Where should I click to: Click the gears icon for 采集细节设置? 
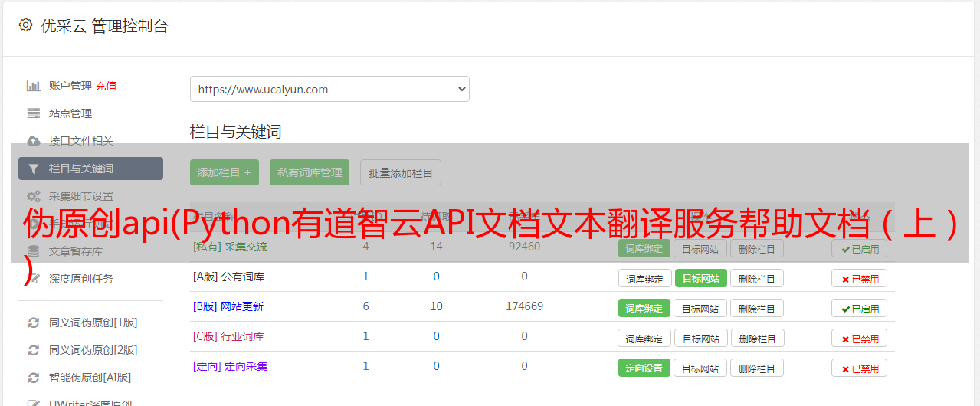click(33, 196)
